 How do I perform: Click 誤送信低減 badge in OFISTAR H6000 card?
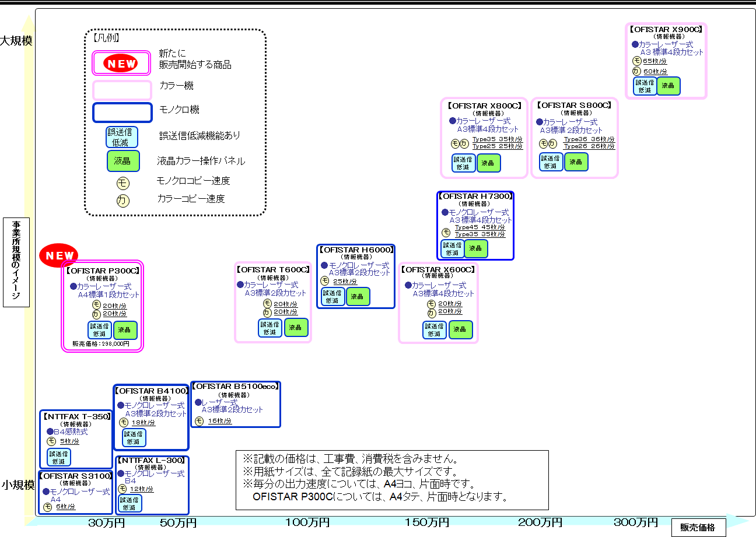click(x=333, y=297)
